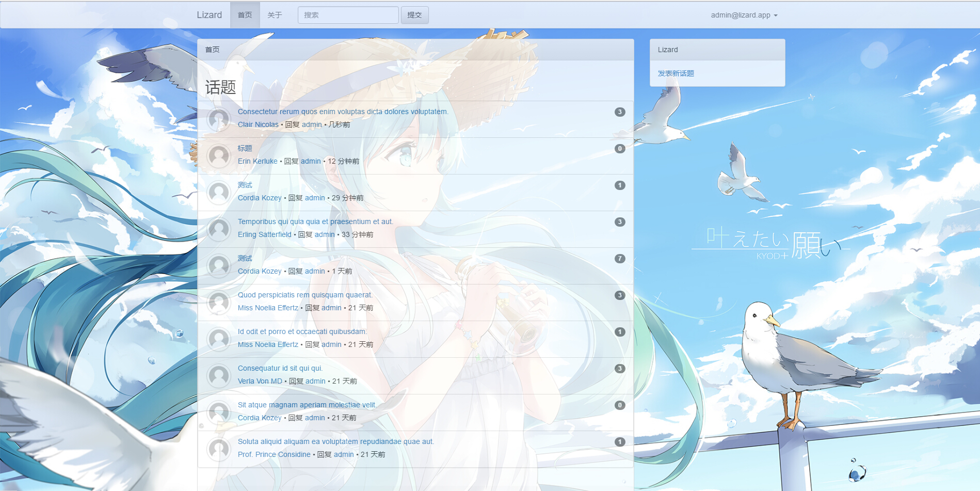Click the avatar beside the Quod perspiciatis topic
This screenshot has width=980, height=491.
coord(219,303)
